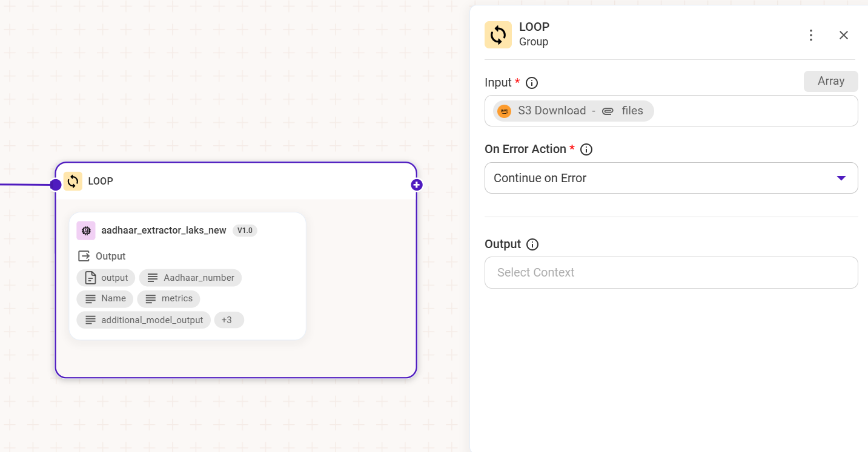This screenshot has height=452, width=868.
Task: Select the aadhaar_extractor model icon
Action: tap(86, 231)
